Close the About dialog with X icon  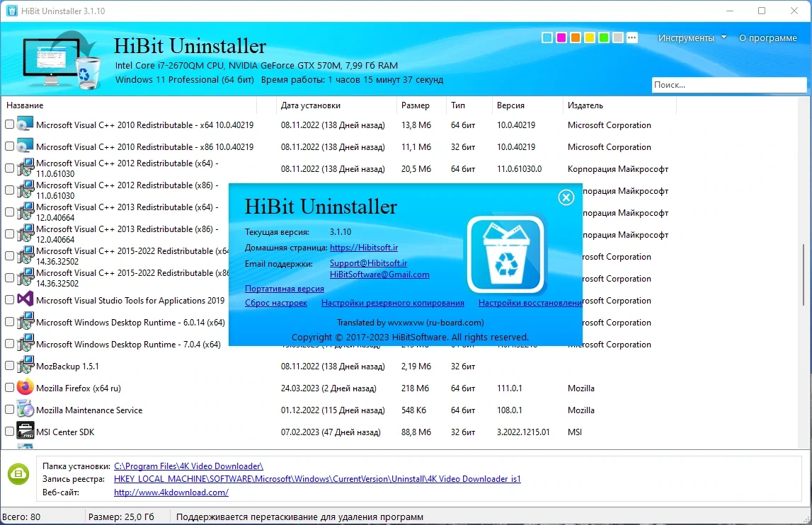click(x=566, y=197)
